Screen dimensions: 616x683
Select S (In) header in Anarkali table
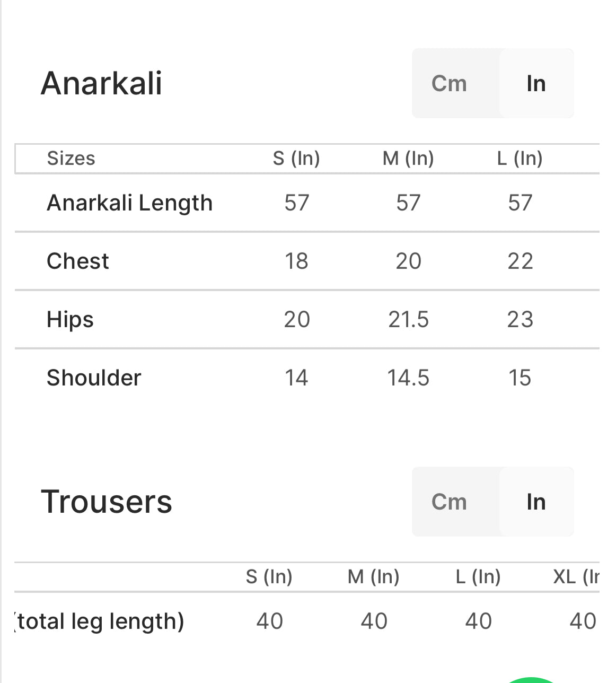296,158
